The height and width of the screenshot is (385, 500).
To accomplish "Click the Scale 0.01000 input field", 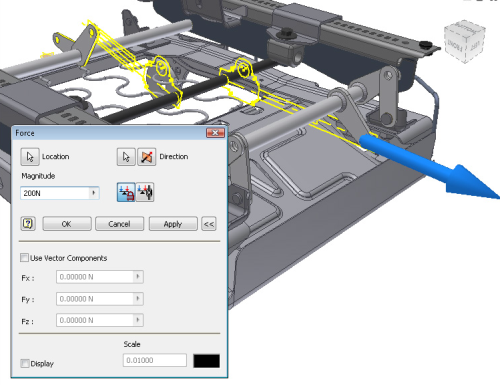I will point(155,360).
